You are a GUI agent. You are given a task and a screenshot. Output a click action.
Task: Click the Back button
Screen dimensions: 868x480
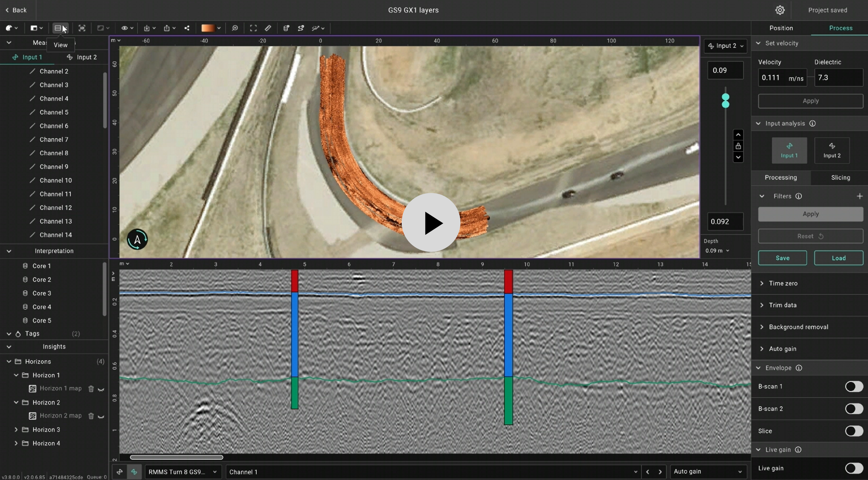tap(16, 10)
